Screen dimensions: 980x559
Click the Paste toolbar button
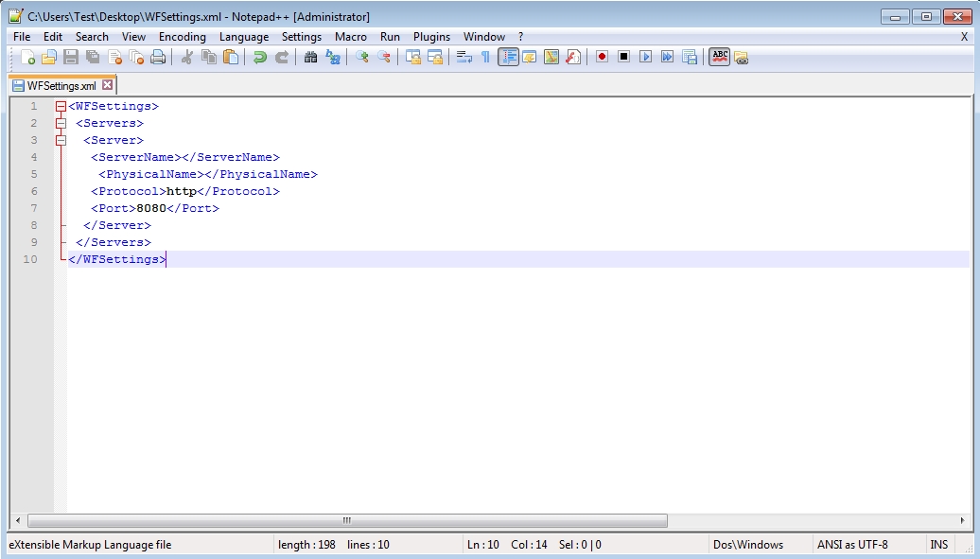(x=231, y=57)
